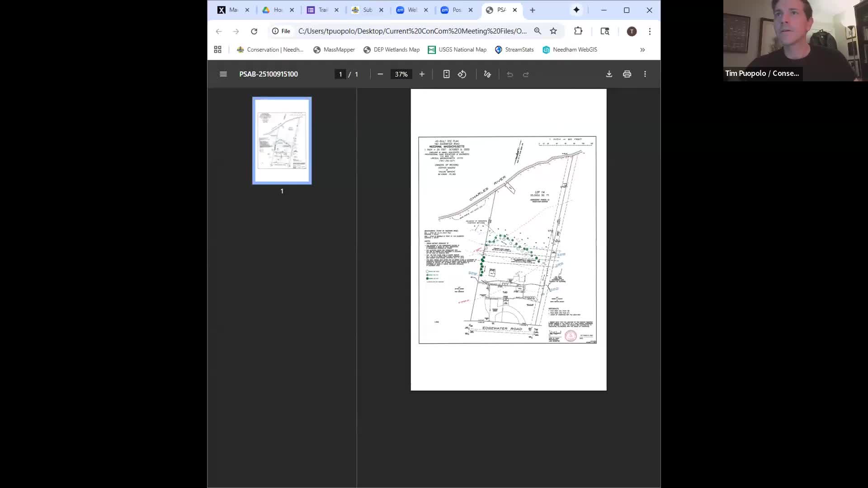Open the Extensions puzzle icon
Screen dimensions: 868x488
pos(578,31)
